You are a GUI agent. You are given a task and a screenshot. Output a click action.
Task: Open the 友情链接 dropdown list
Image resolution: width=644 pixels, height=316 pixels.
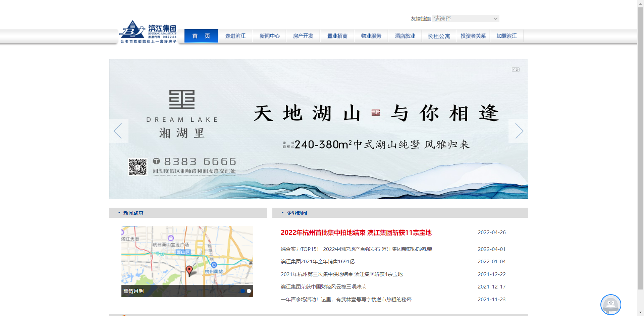coord(466,19)
